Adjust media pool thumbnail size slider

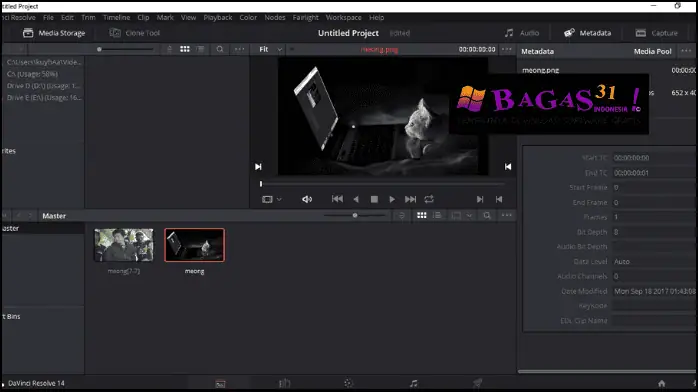click(x=355, y=215)
